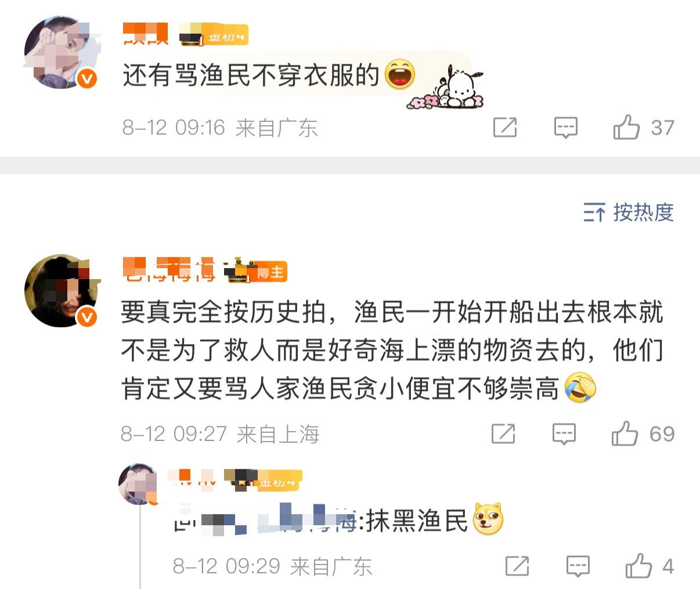Image resolution: width=700 pixels, height=589 pixels.
Task: Open the first commenter's orange username
Action: pyautogui.click(x=146, y=34)
